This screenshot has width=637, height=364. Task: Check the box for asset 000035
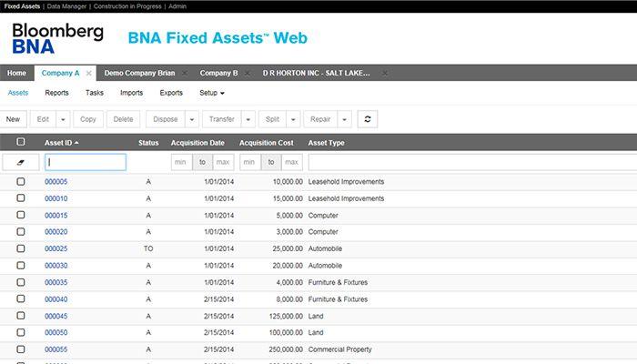21,282
